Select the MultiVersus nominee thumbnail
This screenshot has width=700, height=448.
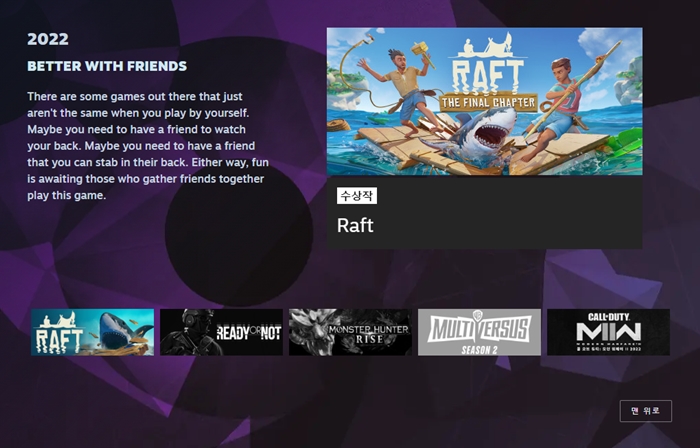479,332
